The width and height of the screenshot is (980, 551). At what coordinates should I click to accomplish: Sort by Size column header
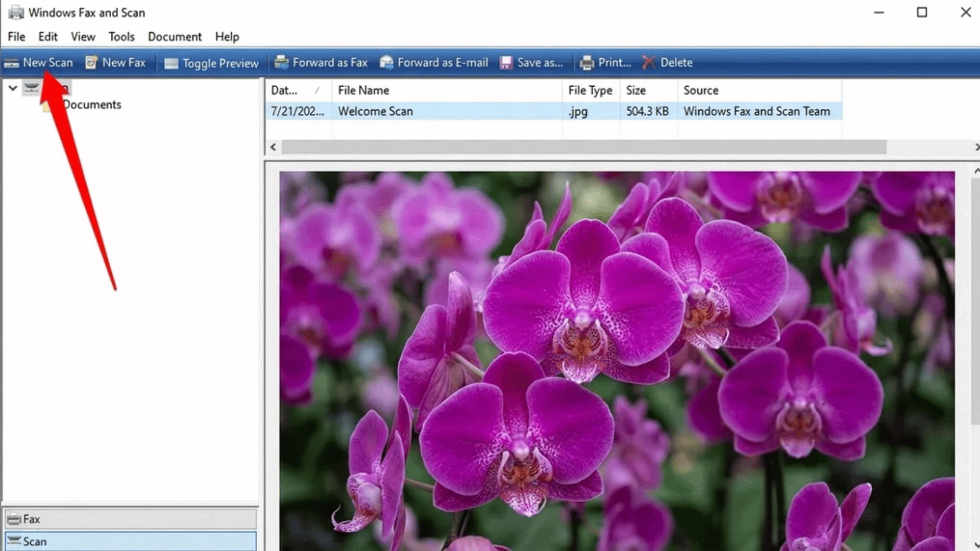click(x=649, y=90)
